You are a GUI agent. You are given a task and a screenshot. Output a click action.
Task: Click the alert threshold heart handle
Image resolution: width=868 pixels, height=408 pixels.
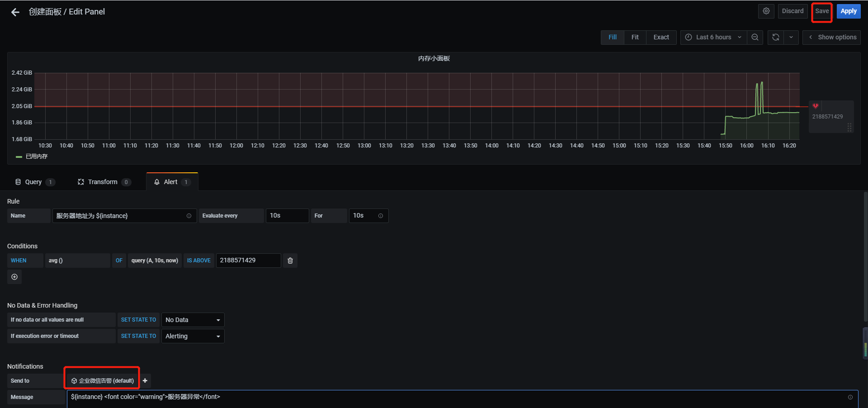pyautogui.click(x=816, y=106)
